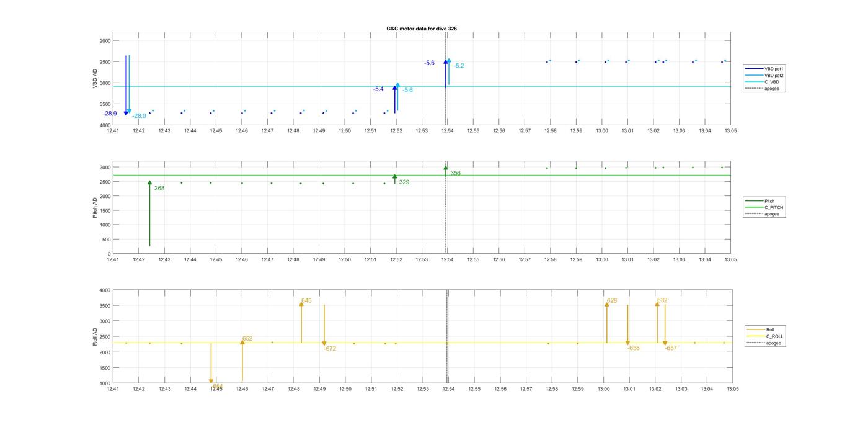The width and height of the screenshot is (868, 430).
Task: Click the 632 roll move label
Action: point(662,300)
